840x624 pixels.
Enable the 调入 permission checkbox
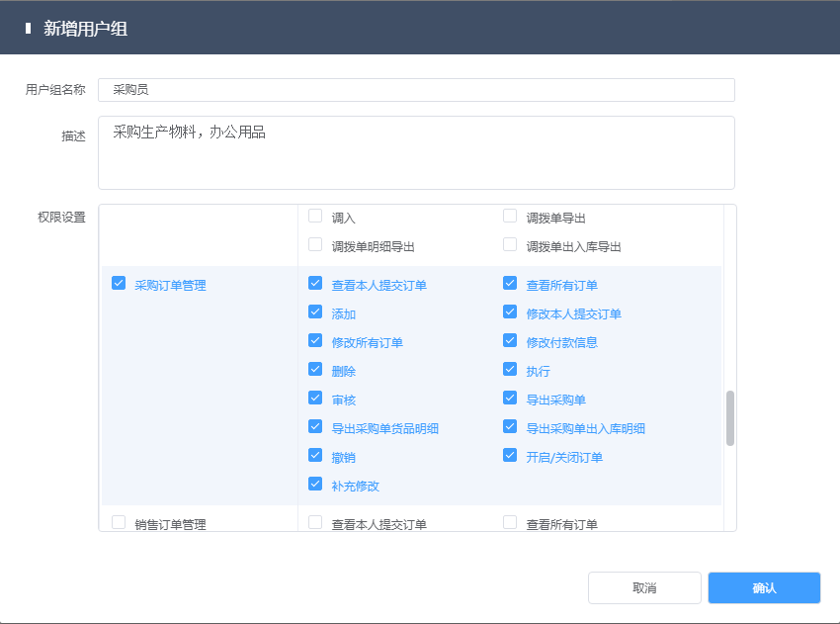pos(315,216)
